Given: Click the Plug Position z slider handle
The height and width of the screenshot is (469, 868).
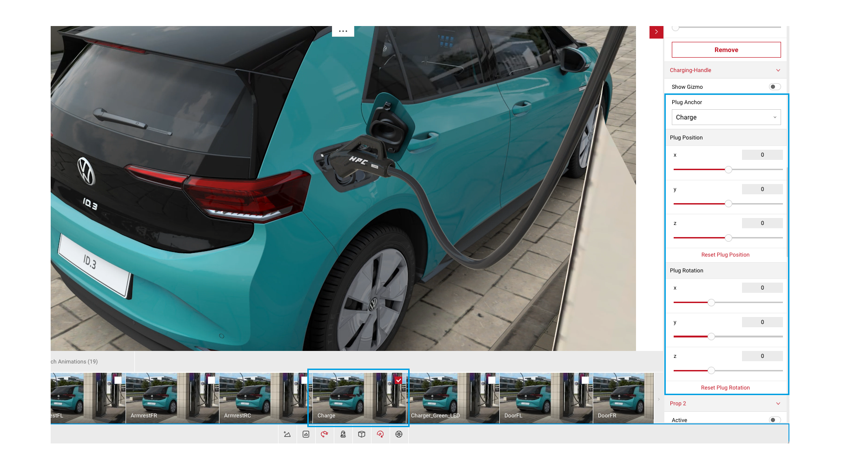Looking at the screenshot, I should [729, 238].
